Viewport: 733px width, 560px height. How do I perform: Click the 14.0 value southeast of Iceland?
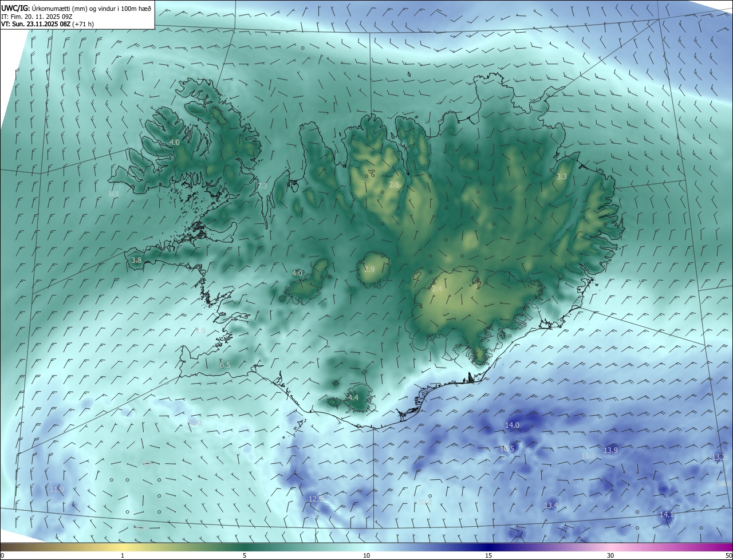point(512,425)
